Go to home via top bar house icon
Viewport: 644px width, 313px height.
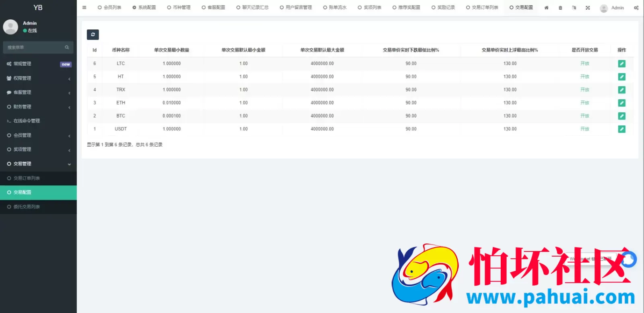[546, 8]
